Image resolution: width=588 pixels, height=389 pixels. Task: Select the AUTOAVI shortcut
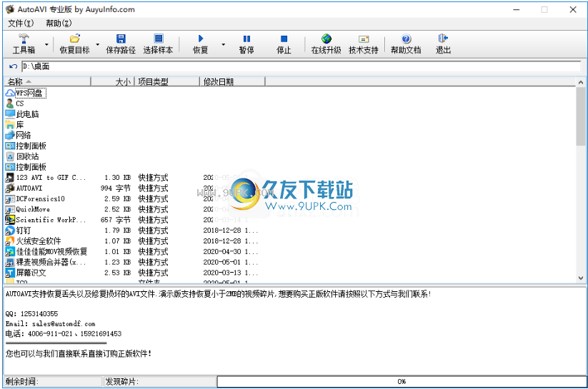pyautogui.click(x=24, y=188)
